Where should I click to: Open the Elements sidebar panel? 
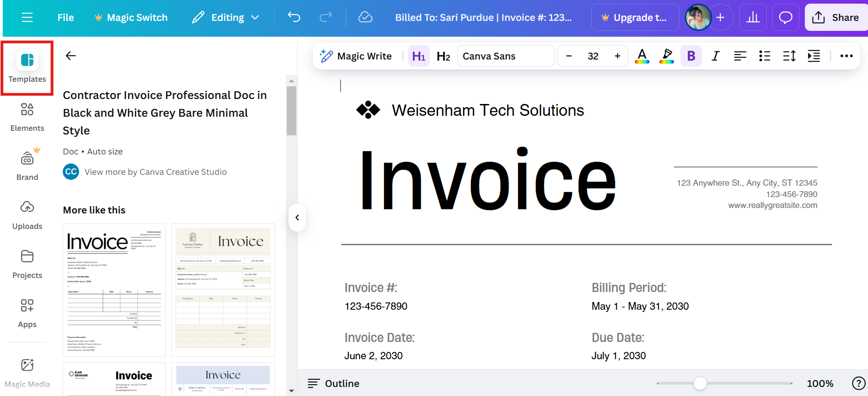point(27,117)
